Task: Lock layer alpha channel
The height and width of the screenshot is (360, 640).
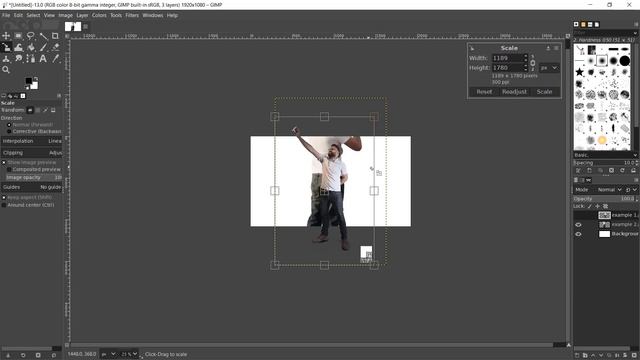Action: point(605,206)
